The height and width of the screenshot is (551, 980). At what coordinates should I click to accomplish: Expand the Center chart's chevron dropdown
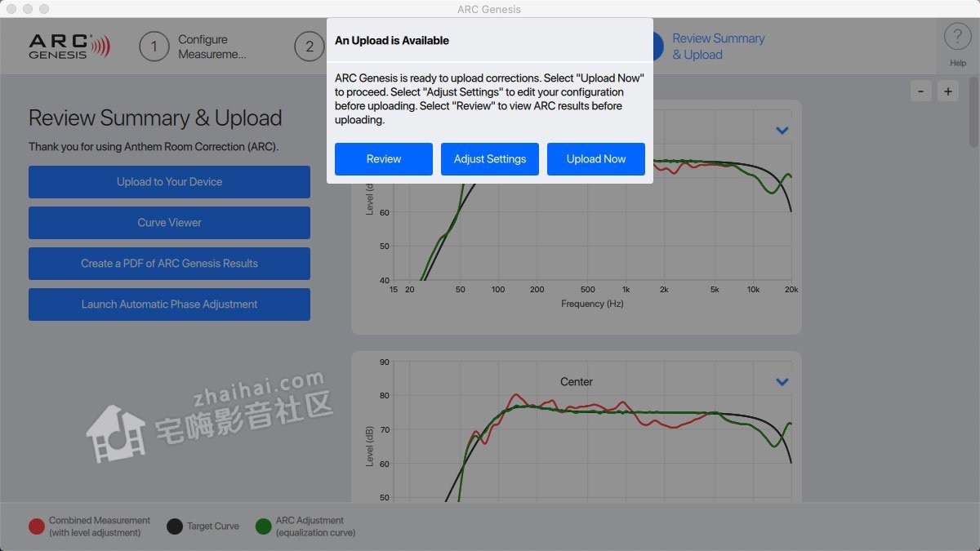click(x=782, y=382)
